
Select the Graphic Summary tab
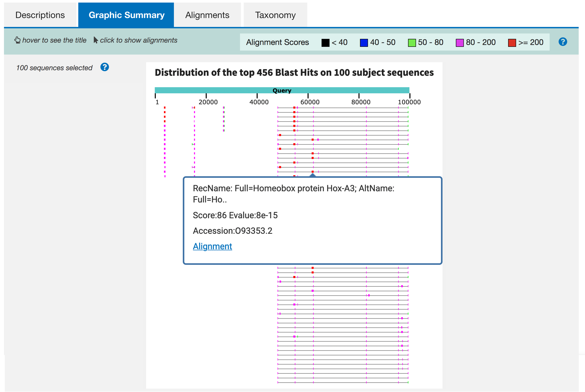point(126,15)
